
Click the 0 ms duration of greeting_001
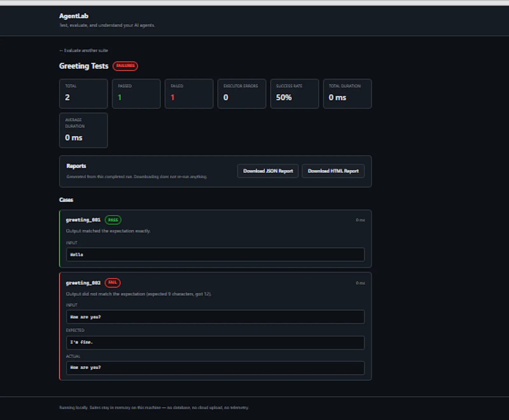coord(360,220)
